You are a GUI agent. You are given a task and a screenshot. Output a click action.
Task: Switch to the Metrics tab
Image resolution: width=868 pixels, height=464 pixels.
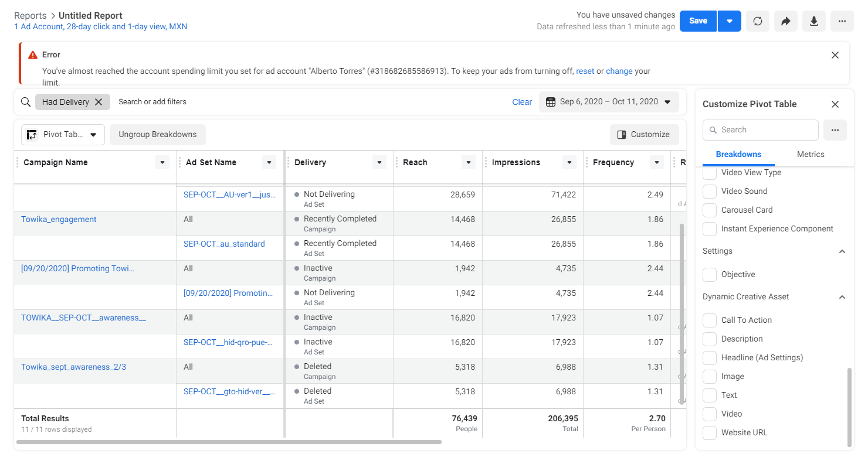click(811, 155)
